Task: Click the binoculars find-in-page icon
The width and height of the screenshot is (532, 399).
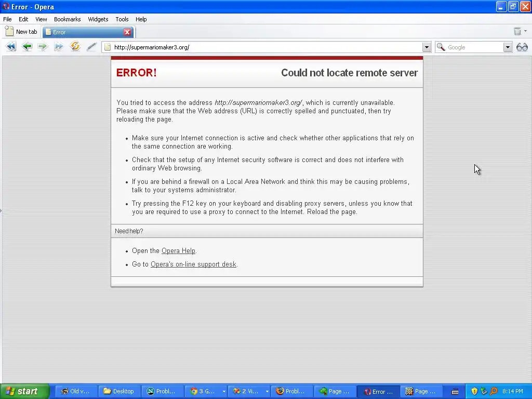Action: coord(522,47)
